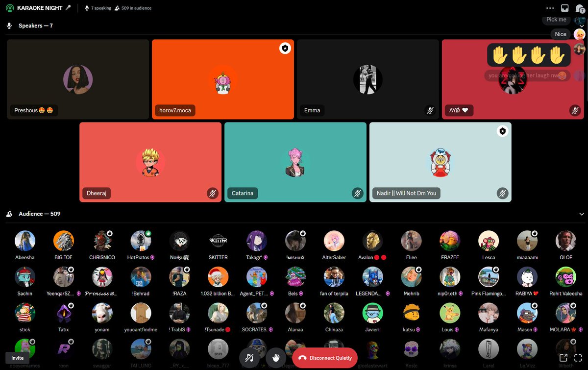Click Emma's muted microphone indicator

click(430, 111)
